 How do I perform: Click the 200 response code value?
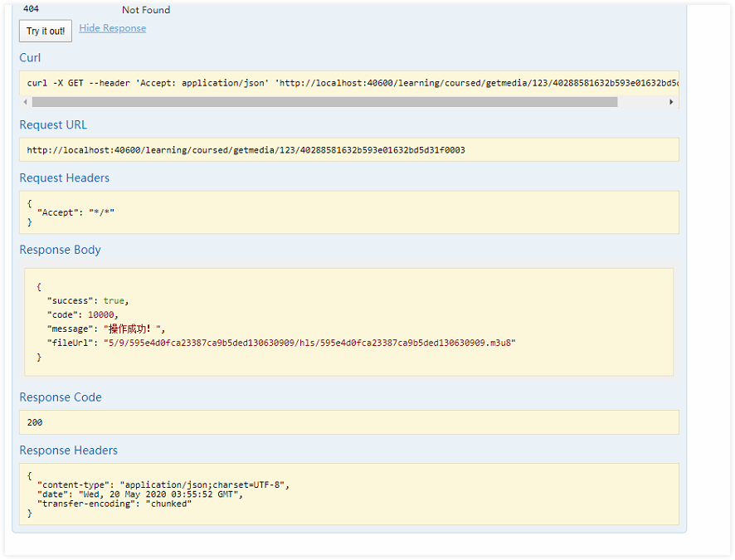pyautogui.click(x=35, y=422)
